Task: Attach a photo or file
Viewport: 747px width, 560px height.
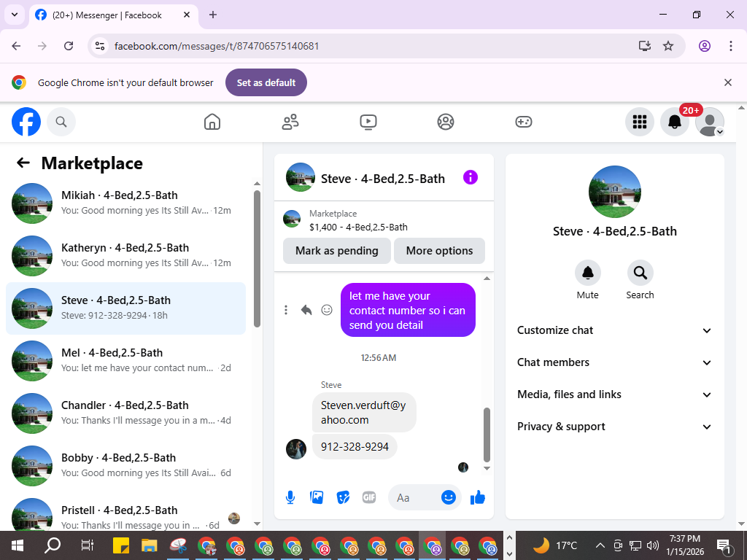Action: (317, 497)
